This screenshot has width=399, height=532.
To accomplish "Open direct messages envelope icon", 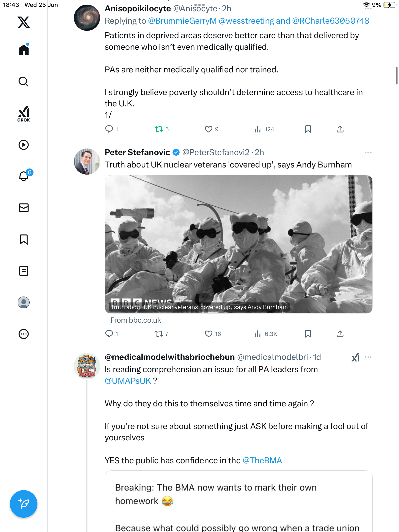I will tap(24, 208).
